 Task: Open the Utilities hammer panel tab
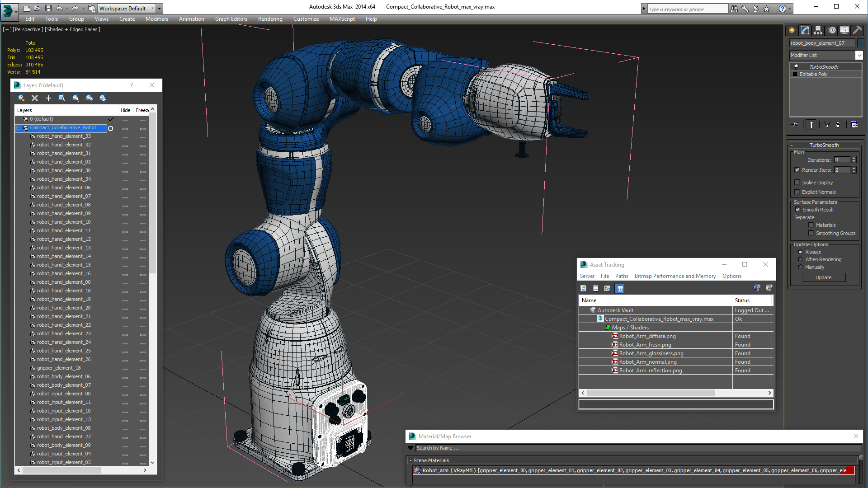pyautogui.click(x=857, y=30)
